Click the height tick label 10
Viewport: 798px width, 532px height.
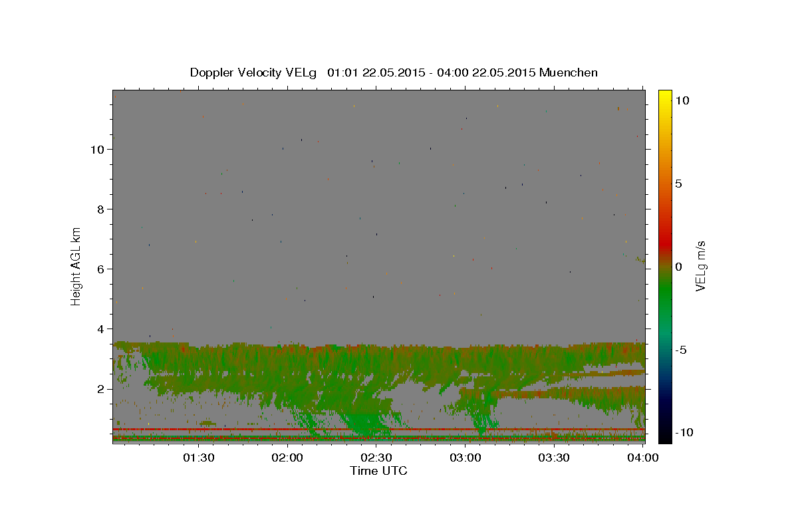pos(97,149)
